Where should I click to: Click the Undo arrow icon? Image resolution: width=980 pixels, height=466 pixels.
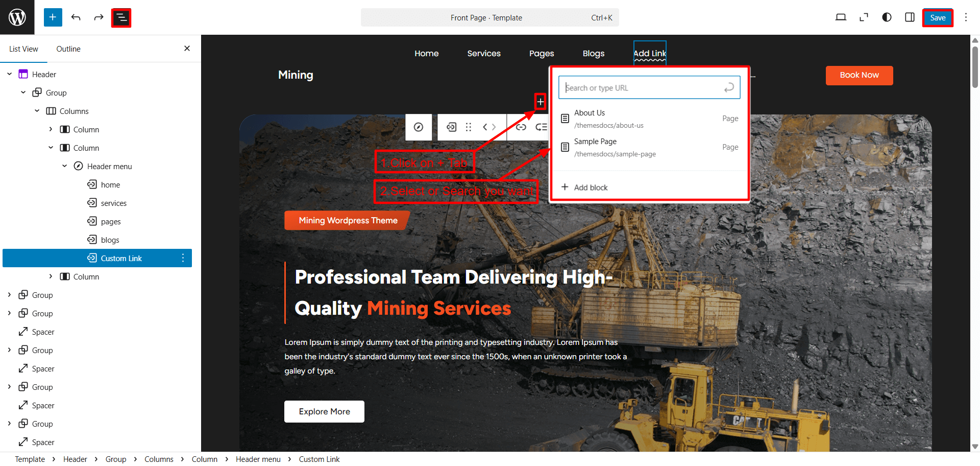[76, 17]
